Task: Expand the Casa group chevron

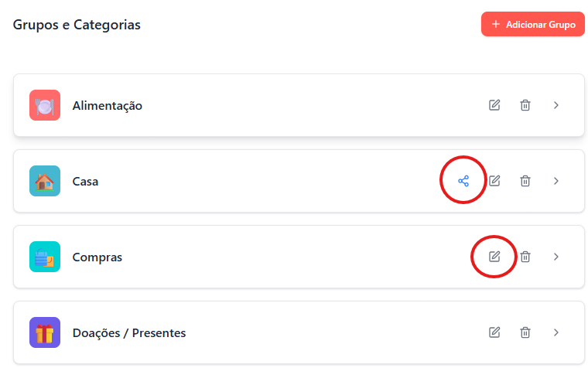Action: click(x=556, y=181)
